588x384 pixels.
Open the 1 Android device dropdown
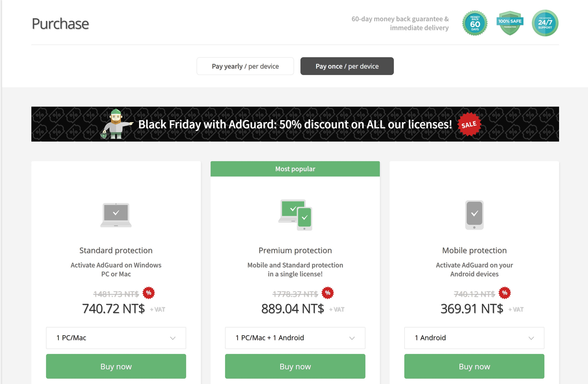[x=474, y=338]
